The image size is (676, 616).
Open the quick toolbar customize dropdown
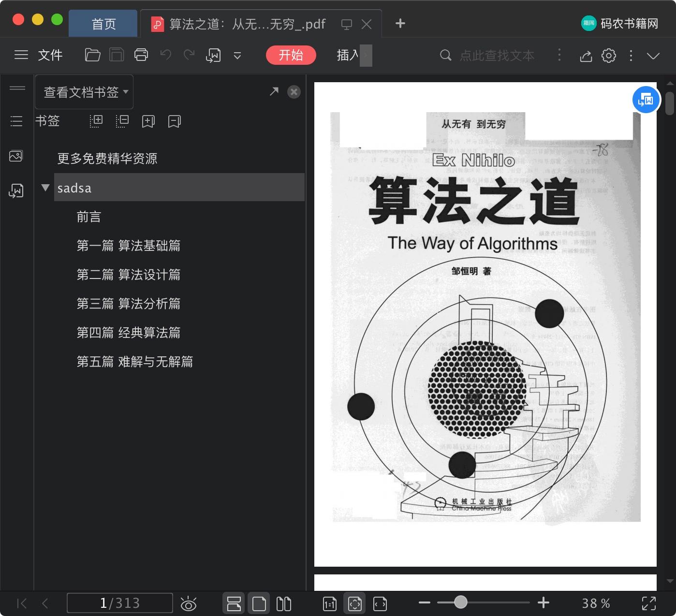[x=237, y=56]
